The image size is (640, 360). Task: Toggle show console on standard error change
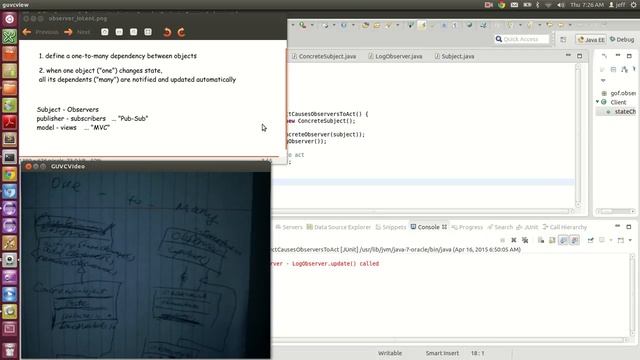pos(575,240)
